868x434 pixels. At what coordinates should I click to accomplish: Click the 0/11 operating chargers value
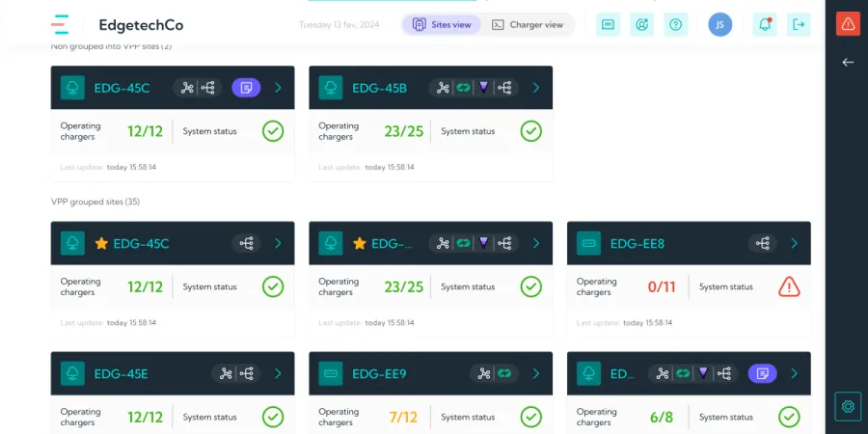click(x=662, y=286)
